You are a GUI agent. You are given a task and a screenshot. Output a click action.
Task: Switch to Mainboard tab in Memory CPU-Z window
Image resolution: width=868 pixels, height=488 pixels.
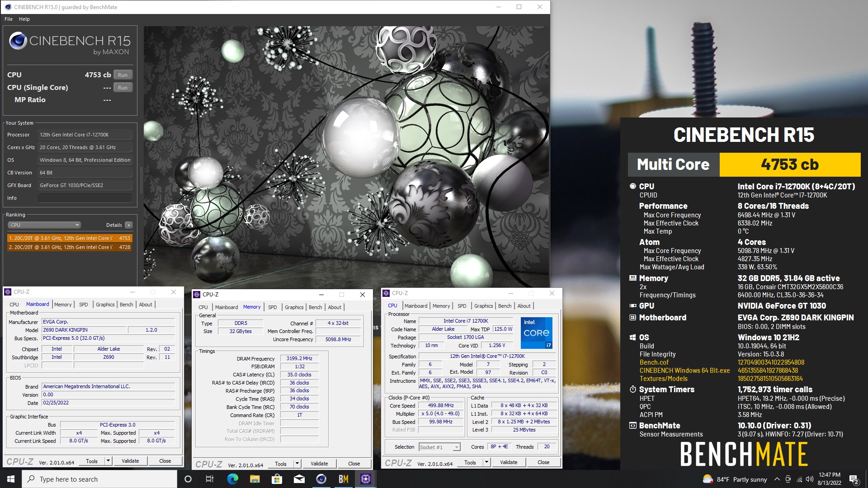click(226, 307)
